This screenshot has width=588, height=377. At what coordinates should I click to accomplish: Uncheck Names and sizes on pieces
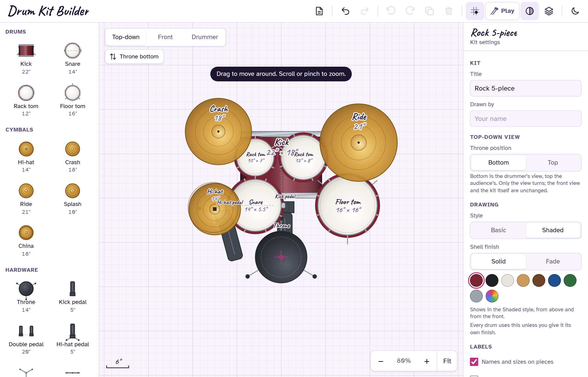474,362
